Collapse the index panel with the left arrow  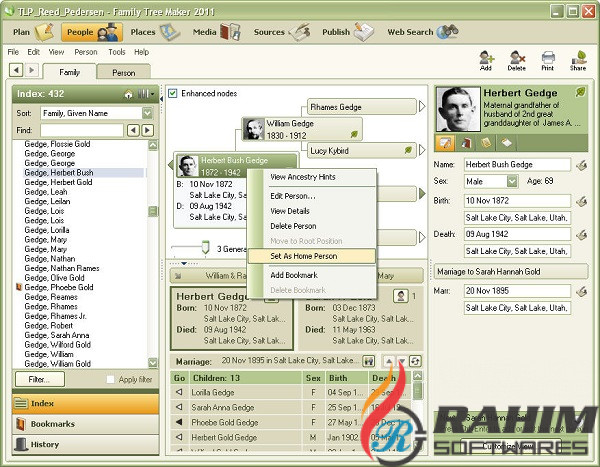click(x=161, y=99)
